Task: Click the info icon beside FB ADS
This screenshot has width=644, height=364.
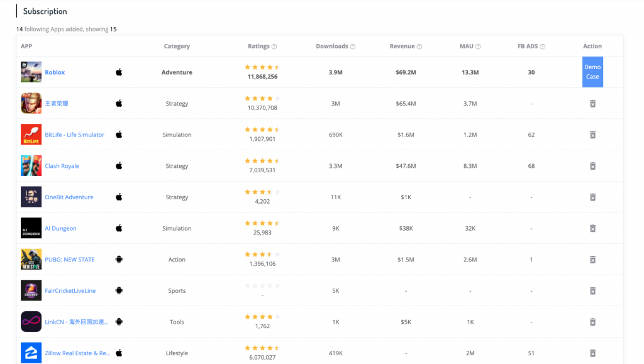Action: [543, 47]
